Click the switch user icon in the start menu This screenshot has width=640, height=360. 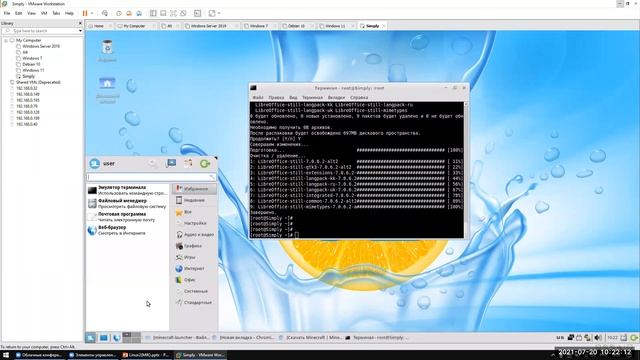(188, 164)
